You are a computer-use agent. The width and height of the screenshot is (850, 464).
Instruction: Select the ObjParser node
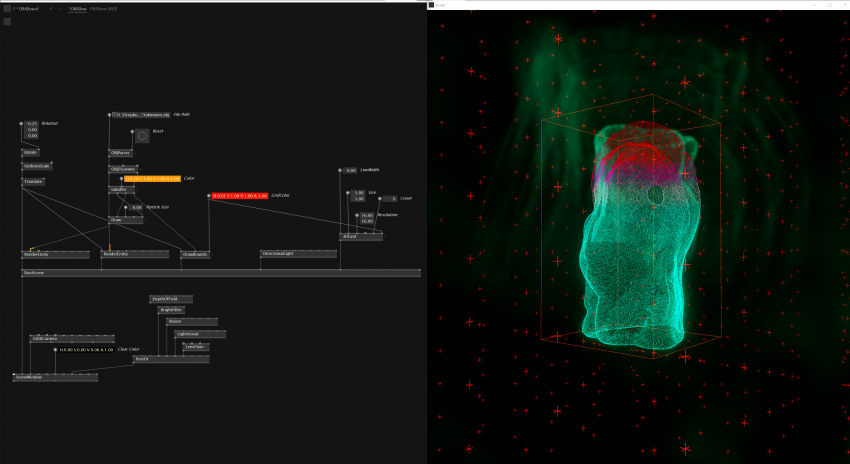[x=120, y=153]
